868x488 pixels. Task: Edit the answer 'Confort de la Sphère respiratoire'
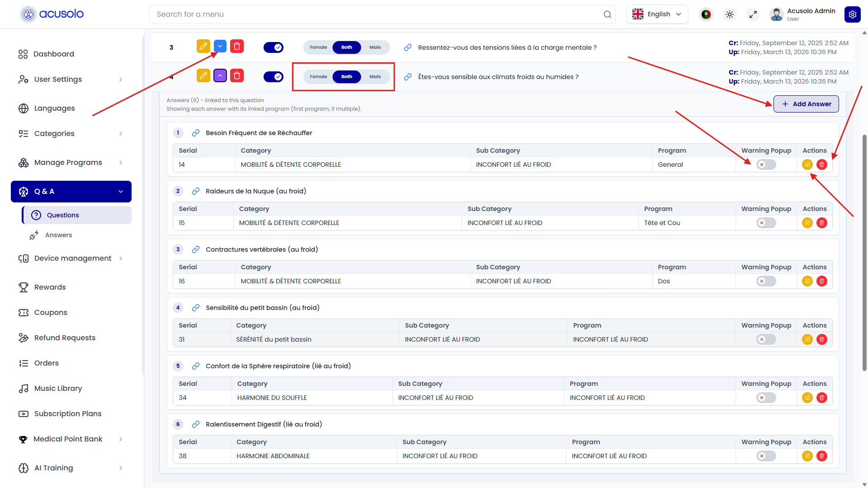click(807, 398)
